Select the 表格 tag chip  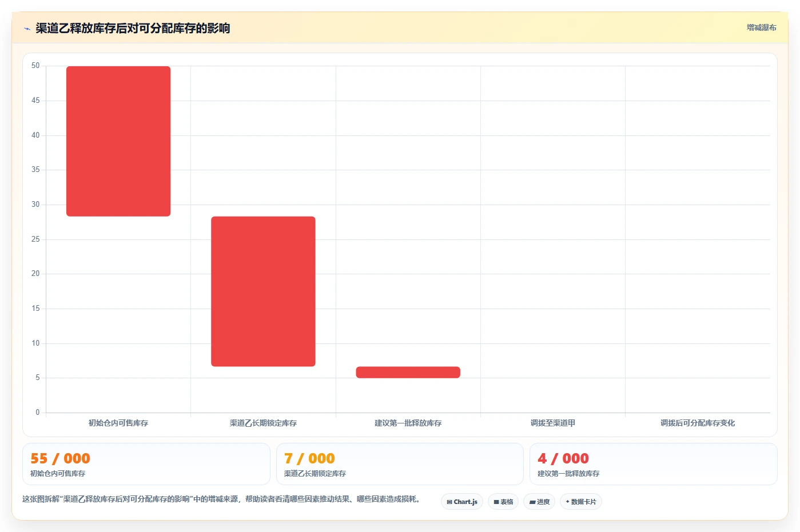pos(503,502)
